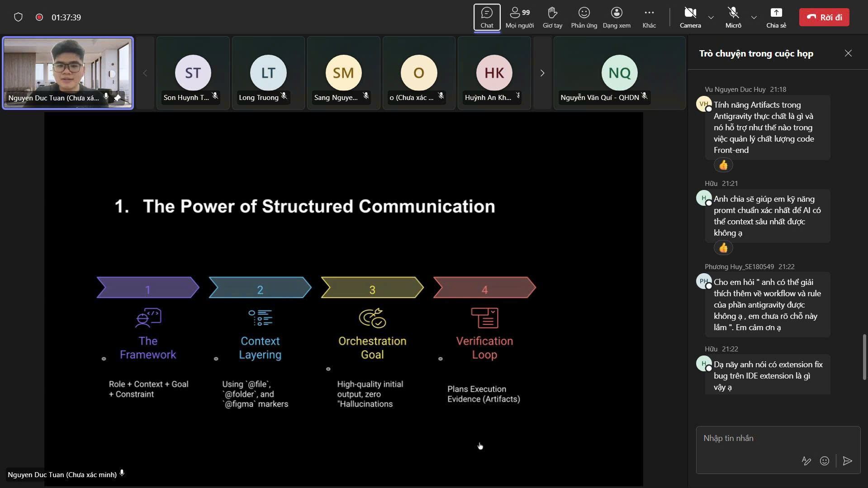Raise hand with Giơ tay button
The height and width of the screenshot is (488, 868).
[552, 17]
